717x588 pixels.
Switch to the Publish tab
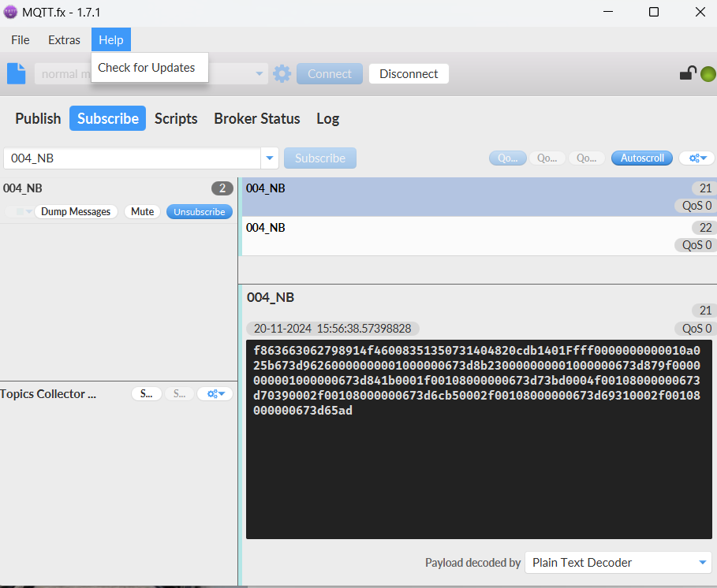tap(38, 118)
